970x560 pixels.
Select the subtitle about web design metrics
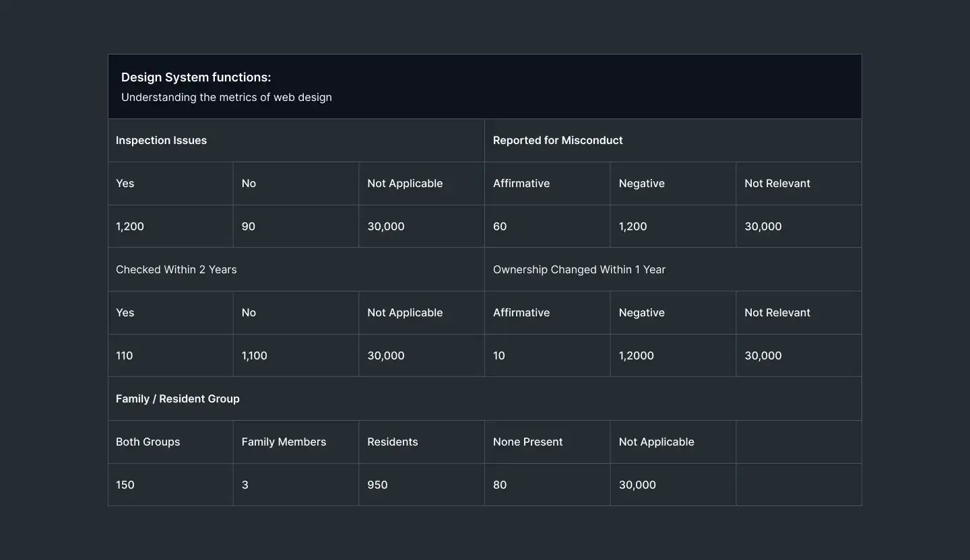(x=226, y=98)
